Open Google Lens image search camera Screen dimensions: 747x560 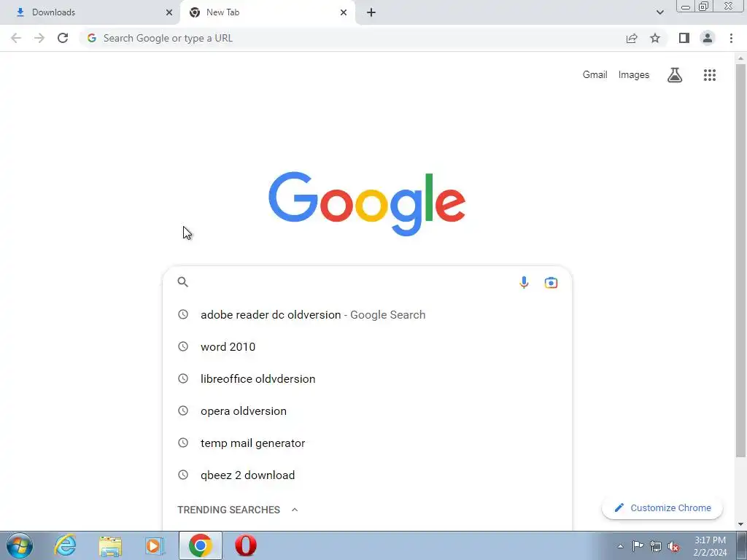click(551, 282)
